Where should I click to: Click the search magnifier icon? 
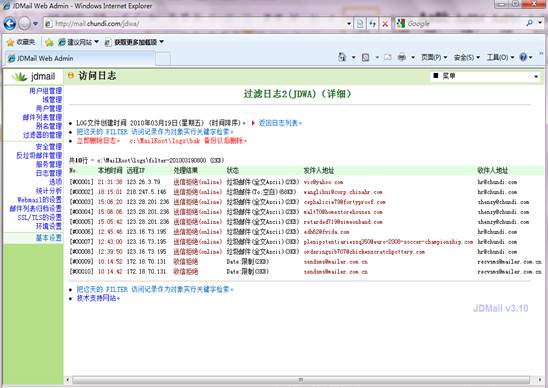point(530,23)
